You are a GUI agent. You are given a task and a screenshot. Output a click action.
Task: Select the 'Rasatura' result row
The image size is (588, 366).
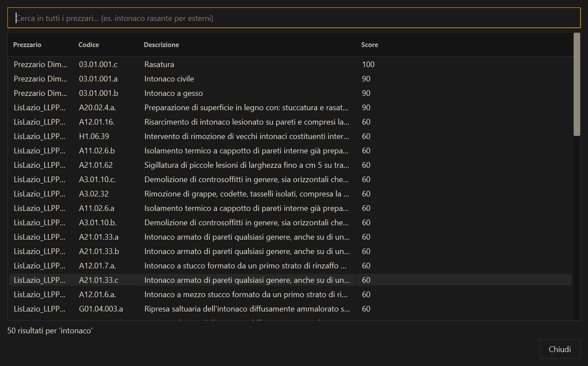point(291,64)
